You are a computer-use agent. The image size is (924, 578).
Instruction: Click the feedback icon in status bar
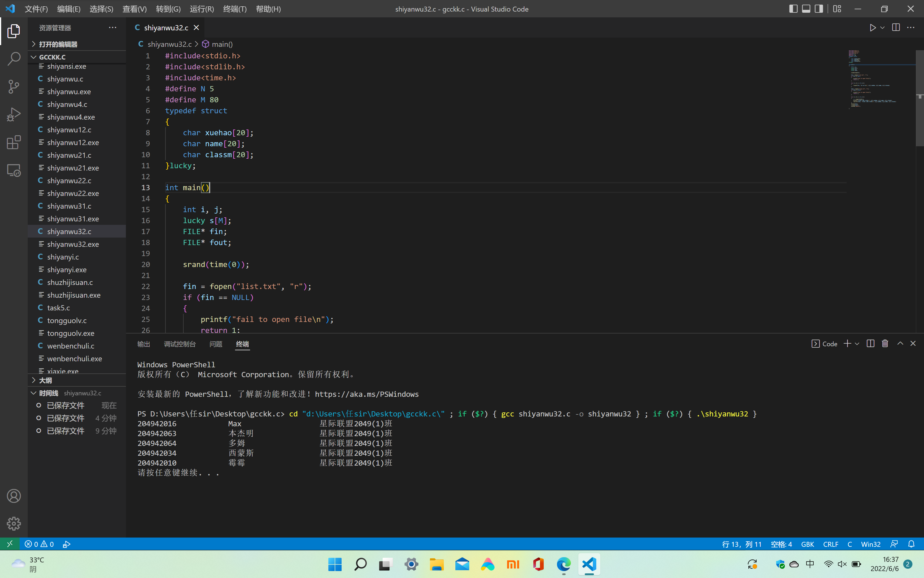pyautogui.click(x=894, y=544)
